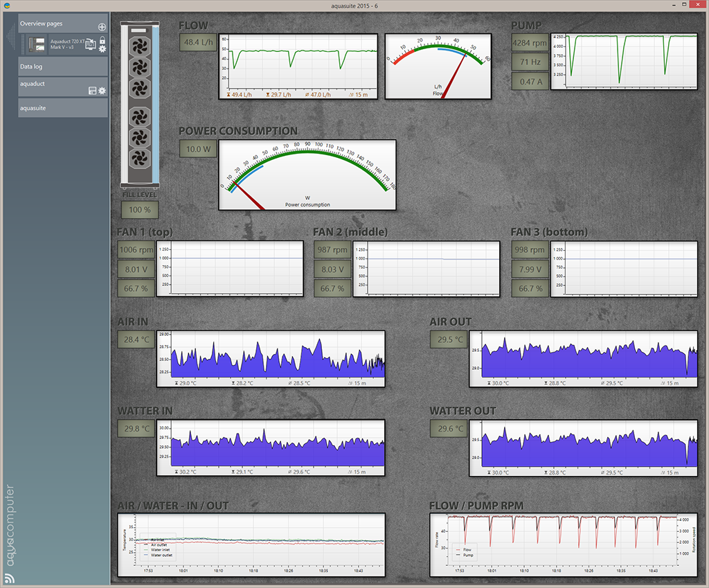The height and width of the screenshot is (588, 709).
Task: Click the aquaduct fan unit image
Action: coord(141,104)
